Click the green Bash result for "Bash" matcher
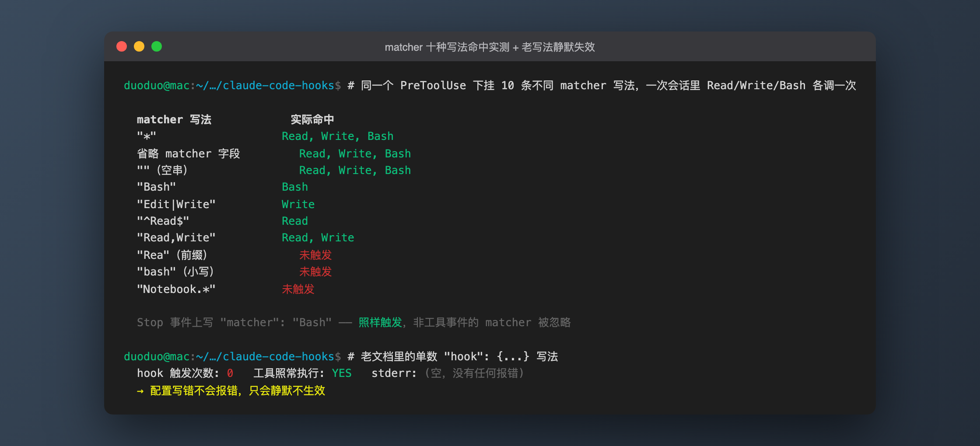The width and height of the screenshot is (980, 446). coord(295,187)
